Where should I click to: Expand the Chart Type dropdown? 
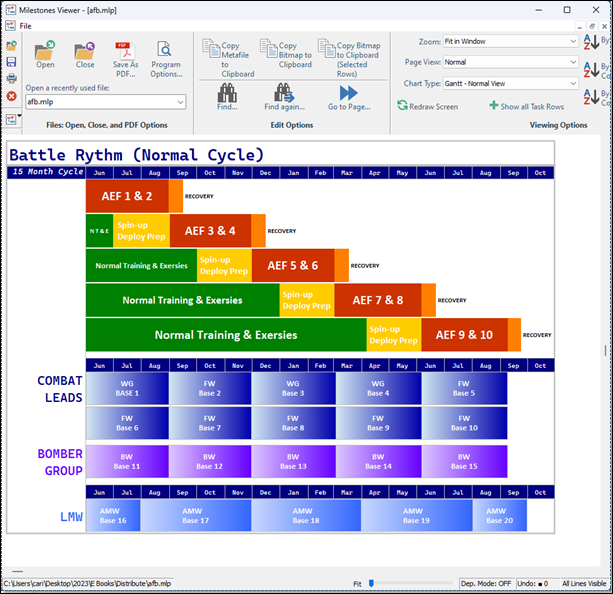[572, 83]
